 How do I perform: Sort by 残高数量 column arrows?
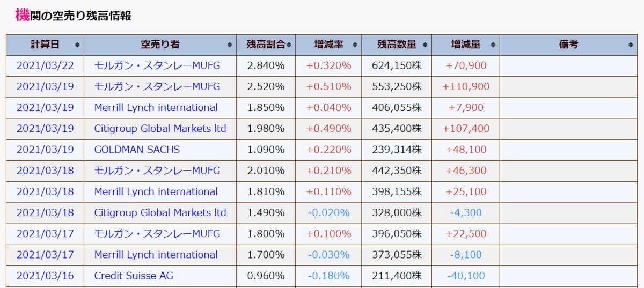tap(426, 45)
